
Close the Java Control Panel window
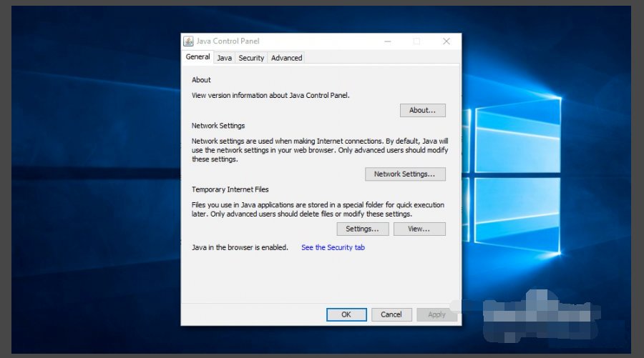[x=447, y=41]
